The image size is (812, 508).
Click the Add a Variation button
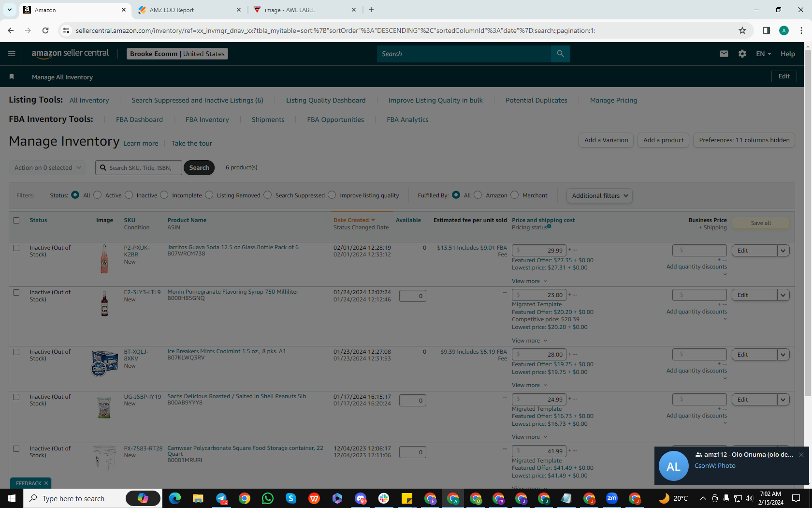tap(606, 140)
